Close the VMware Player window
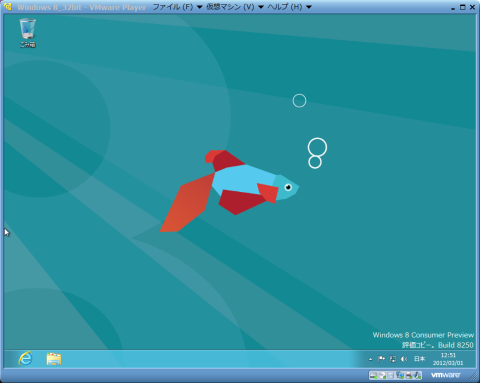 472,7
